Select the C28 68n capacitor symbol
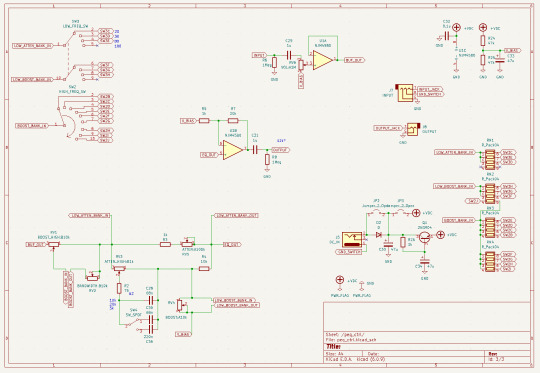Screen dimensions: 540x373 click(x=150, y=300)
